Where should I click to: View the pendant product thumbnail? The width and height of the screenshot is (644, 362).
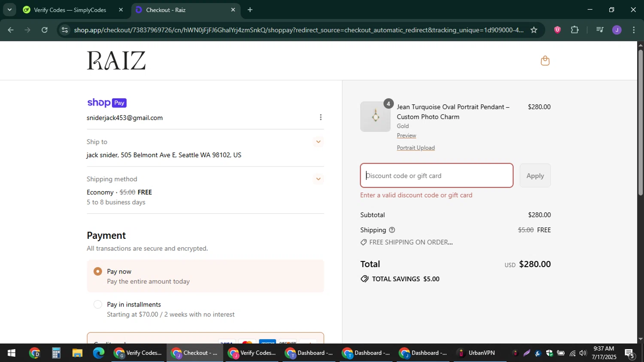[x=375, y=116]
